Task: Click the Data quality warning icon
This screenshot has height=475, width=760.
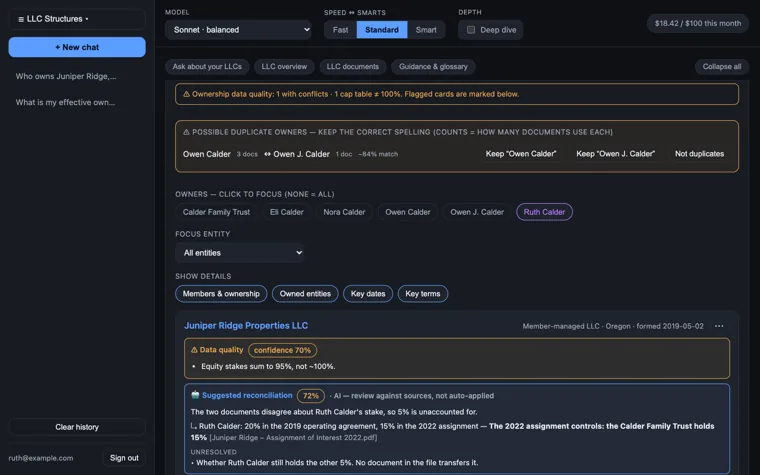Action: click(194, 349)
